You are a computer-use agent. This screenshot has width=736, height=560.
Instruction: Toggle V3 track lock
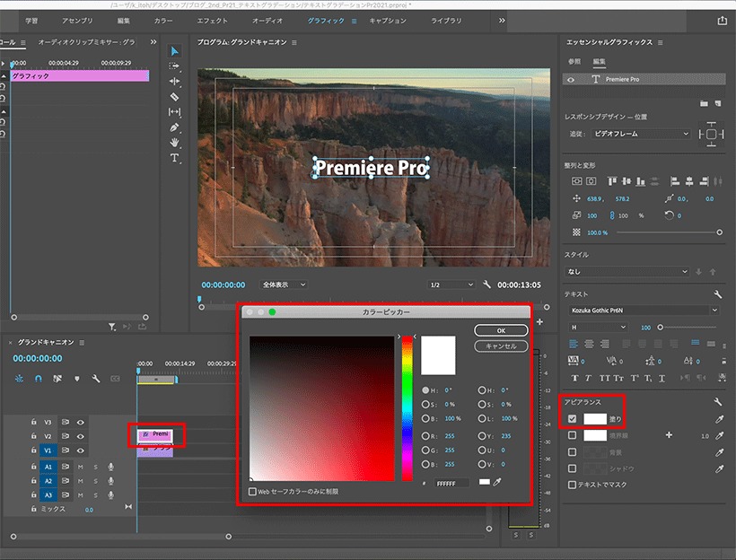(34, 422)
